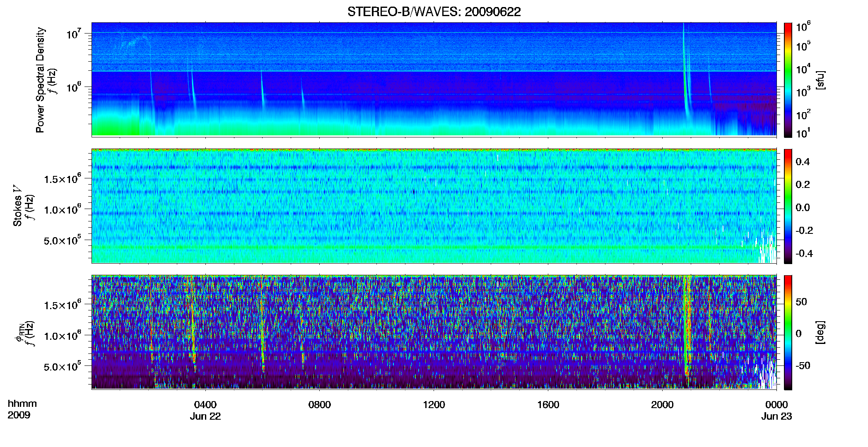Click the 2000 time tick label
The image size is (868, 447).
pyautogui.click(x=662, y=405)
